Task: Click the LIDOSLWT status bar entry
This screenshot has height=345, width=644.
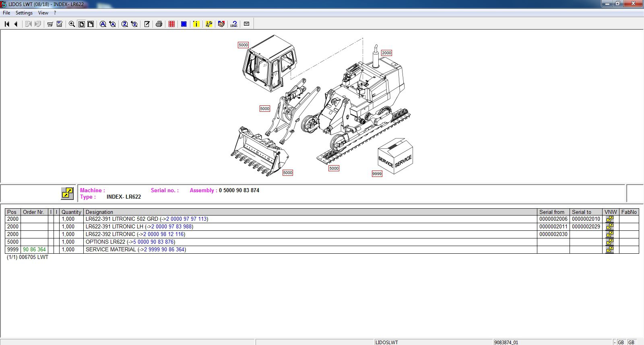Action: pyautogui.click(x=386, y=343)
